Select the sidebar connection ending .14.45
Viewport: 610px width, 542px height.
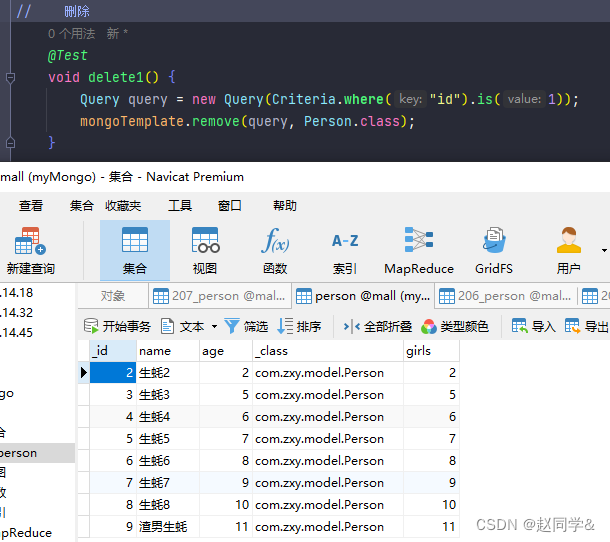(17, 333)
